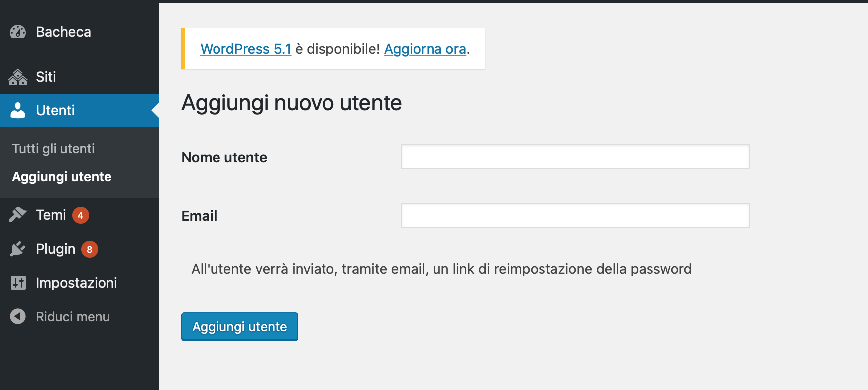Open the Bacheca menu item

(x=80, y=32)
